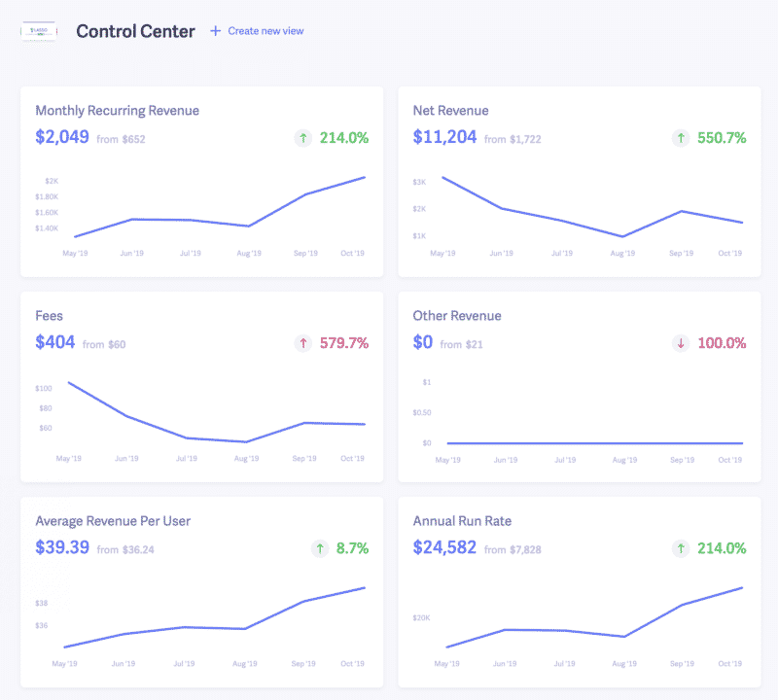Click the $20K axis label in Annual Run Rate chart
This screenshot has height=700, width=778.
(421, 618)
